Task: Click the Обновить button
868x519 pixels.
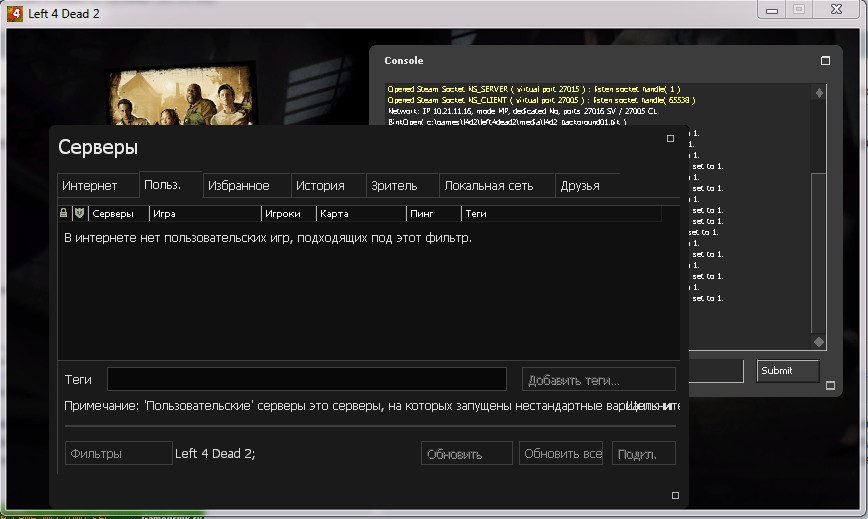Action: (467, 453)
